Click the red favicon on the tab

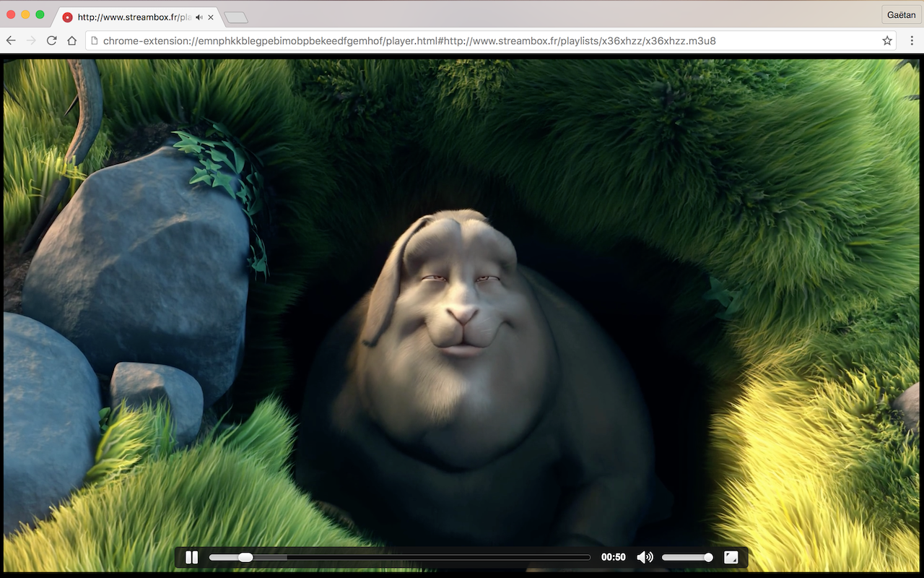point(68,17)
